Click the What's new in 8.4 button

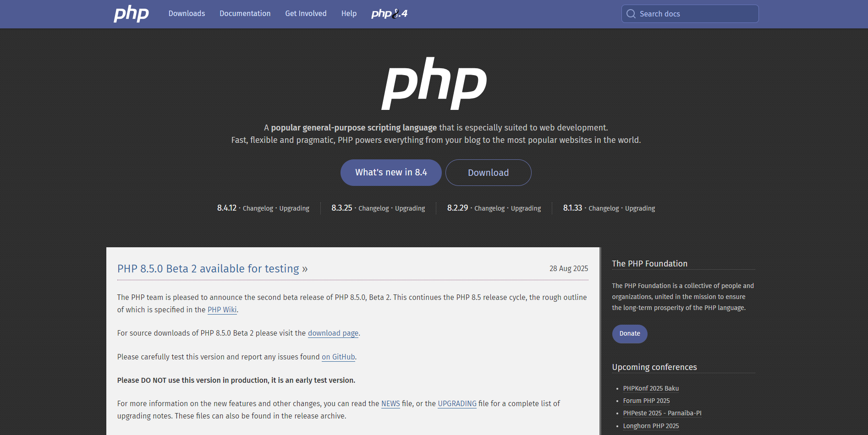tap(391, 173)
